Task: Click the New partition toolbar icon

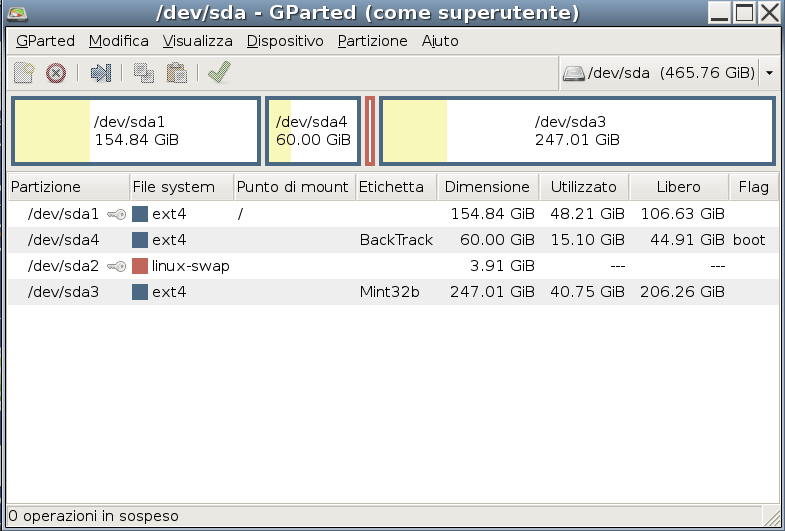Action: (24, 73)
